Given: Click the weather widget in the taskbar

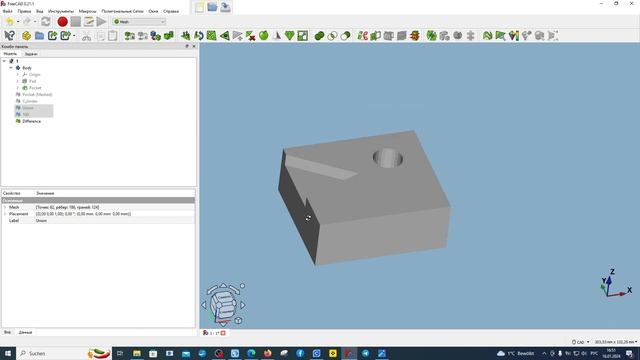Looking at the screenshot, I should click(516, 353).
